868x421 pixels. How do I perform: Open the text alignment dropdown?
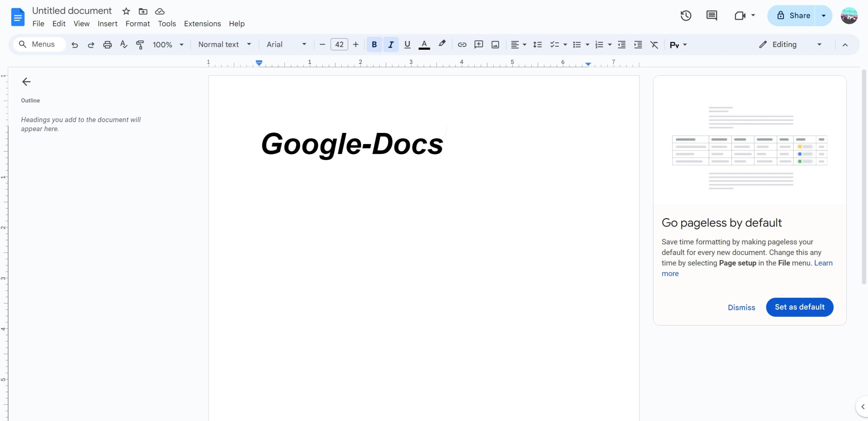tap(518, 44)
